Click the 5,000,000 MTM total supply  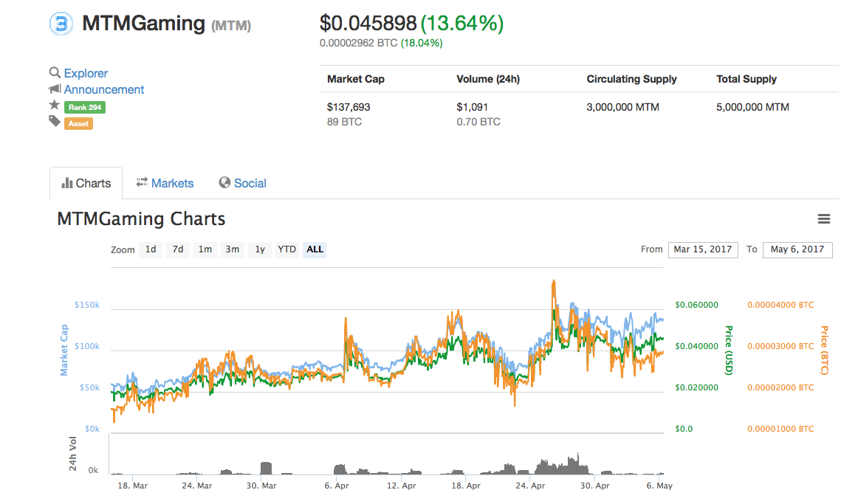(752, 107)
